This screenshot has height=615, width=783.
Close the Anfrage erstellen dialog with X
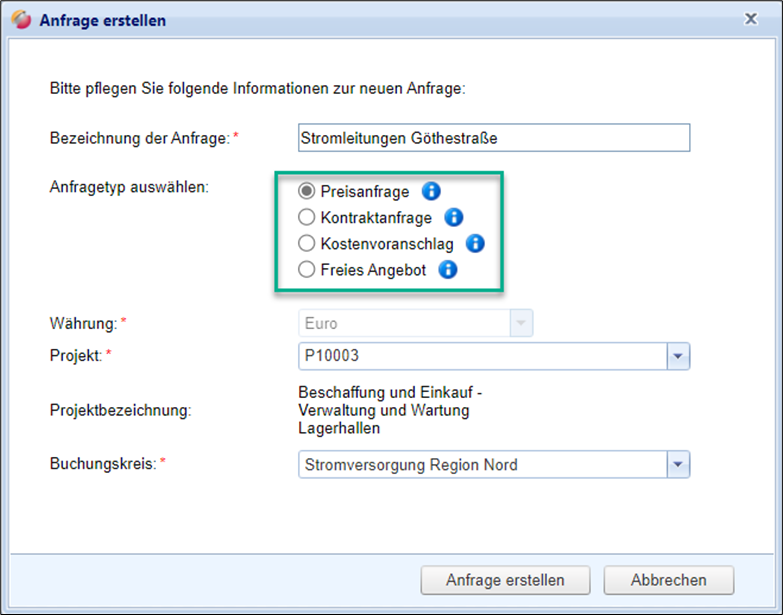[x=750, y=19]
